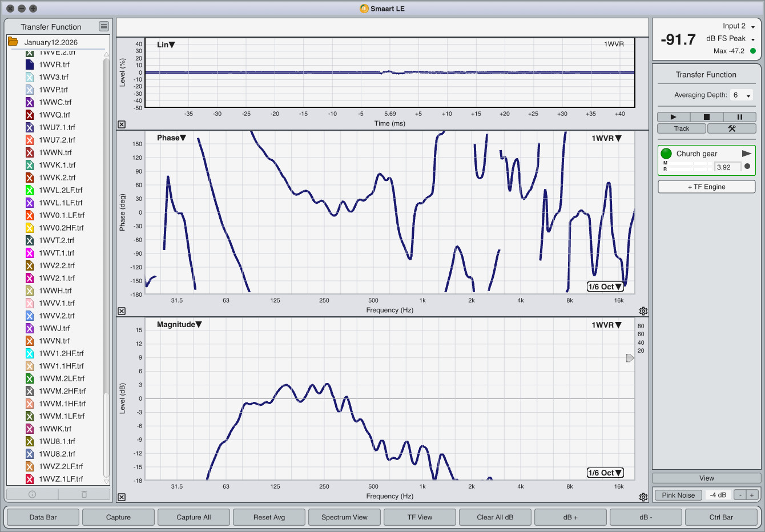
Task: Toggle visibility of 1WVP.trf trace
Action: coord(30,90)
